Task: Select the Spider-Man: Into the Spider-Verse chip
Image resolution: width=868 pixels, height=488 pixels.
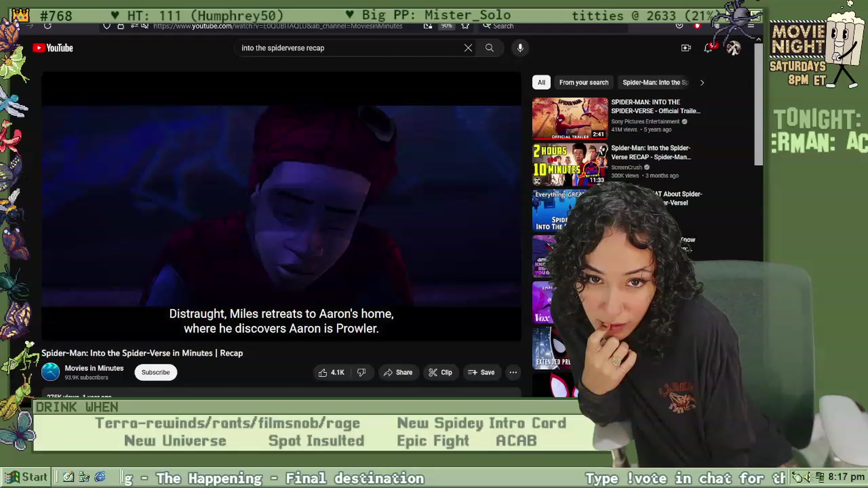Action: [655, 82]
